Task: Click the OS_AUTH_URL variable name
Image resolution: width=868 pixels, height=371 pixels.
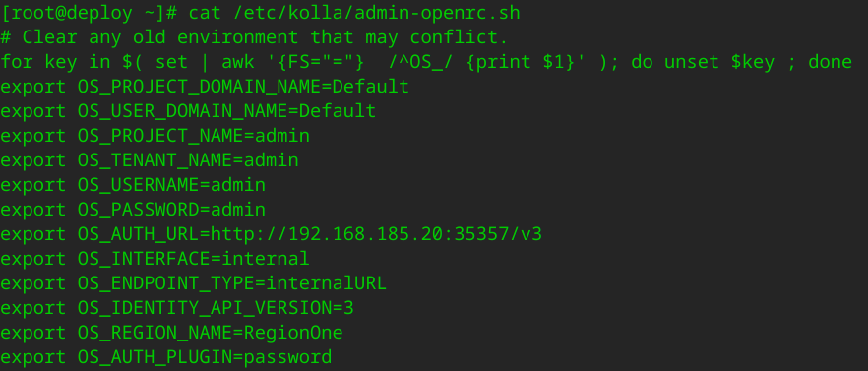Action: (x=139, y=235)
